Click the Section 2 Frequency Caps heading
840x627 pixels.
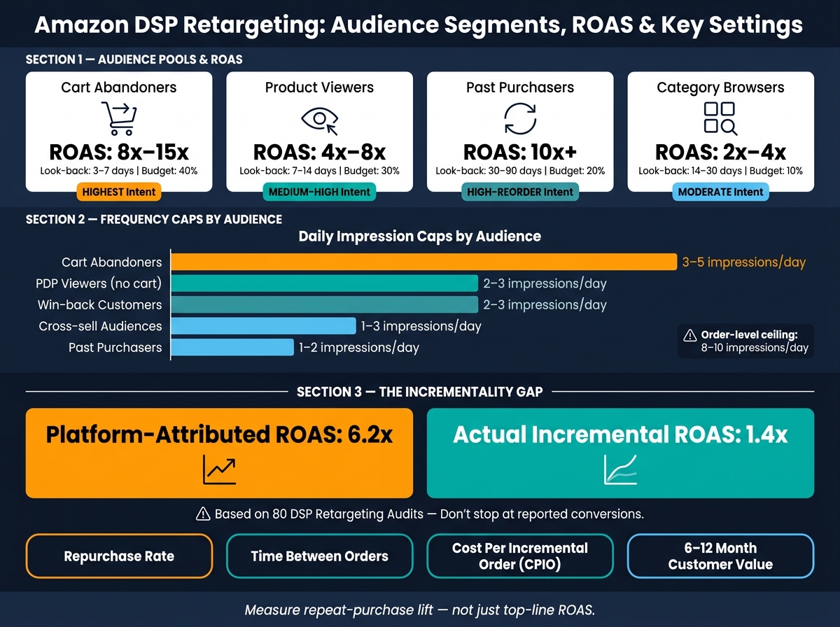pyautogui.click(x=154, y=219)
